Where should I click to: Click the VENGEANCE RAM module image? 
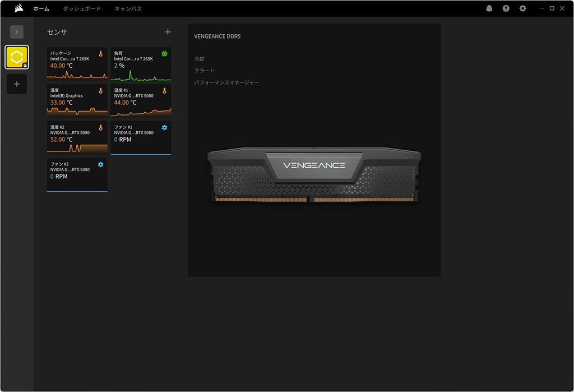(314, 175)
